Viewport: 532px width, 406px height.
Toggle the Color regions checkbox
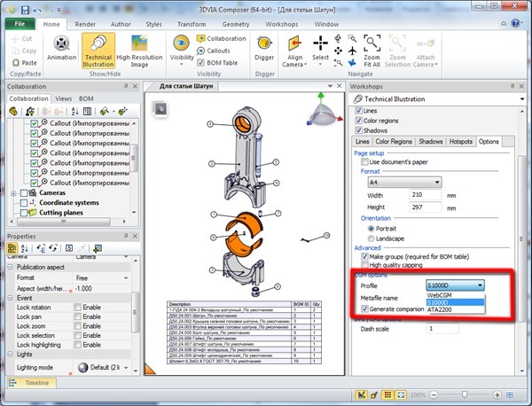[x=358, y=121]
